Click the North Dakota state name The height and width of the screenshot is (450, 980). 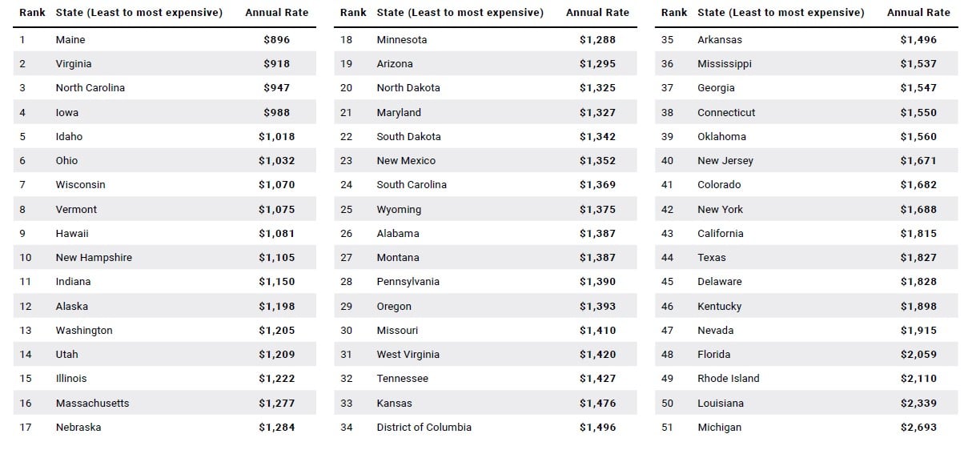(x=408, y=87)
